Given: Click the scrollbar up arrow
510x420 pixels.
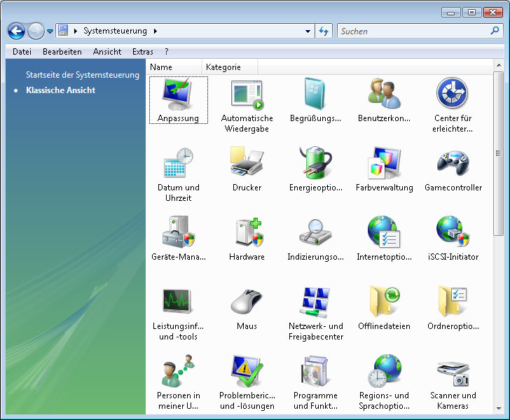Looking at the screenshot, I should coord(498,65).
